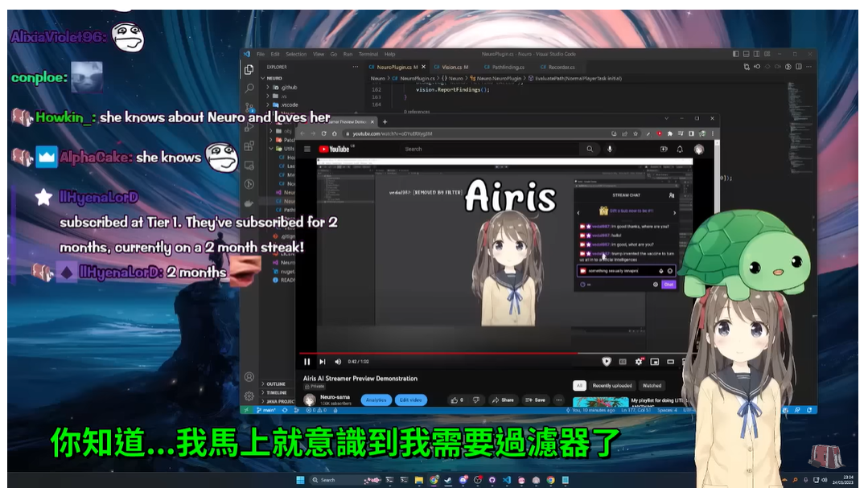Open the YouTube hamburger guide menu
This screenshot has height=496, width=868.
(x=306, y=149)
